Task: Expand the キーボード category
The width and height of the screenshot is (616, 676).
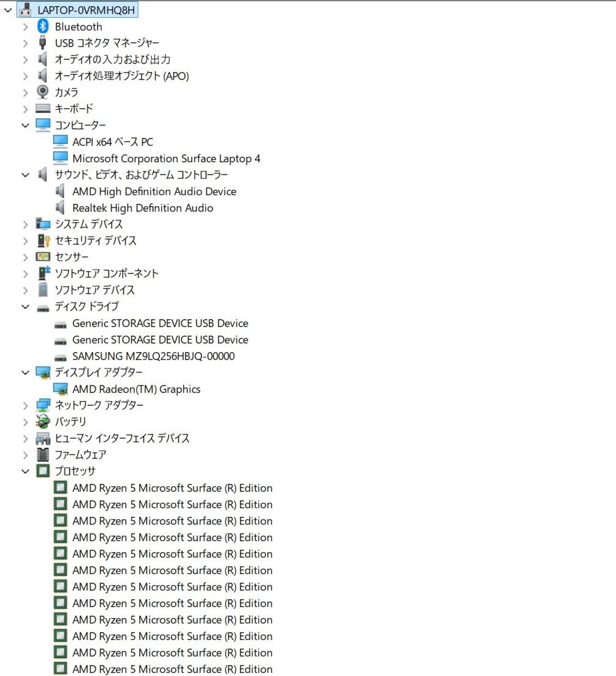Action: (x=25, y=109)
